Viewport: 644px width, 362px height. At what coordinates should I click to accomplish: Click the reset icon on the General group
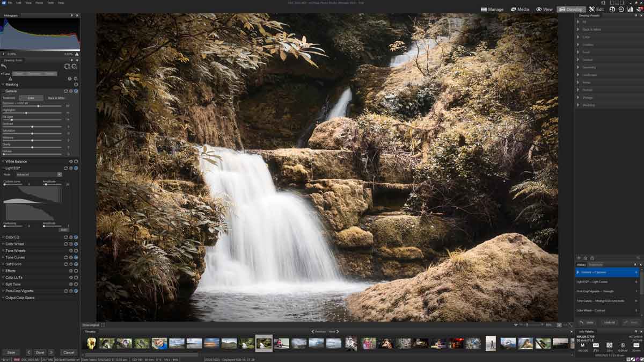point(65,91)
